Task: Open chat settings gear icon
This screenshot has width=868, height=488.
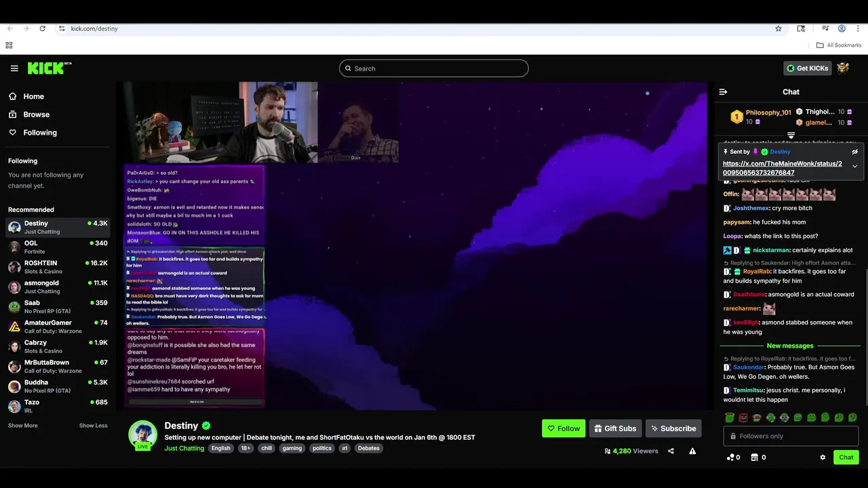Action: click(823, 457)
